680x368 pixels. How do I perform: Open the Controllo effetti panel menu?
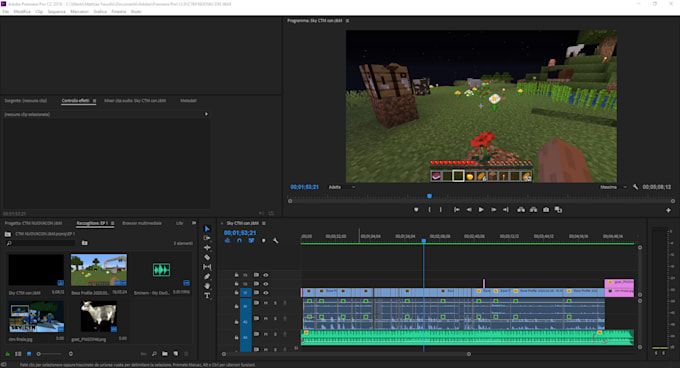click(x=94, y=101)
